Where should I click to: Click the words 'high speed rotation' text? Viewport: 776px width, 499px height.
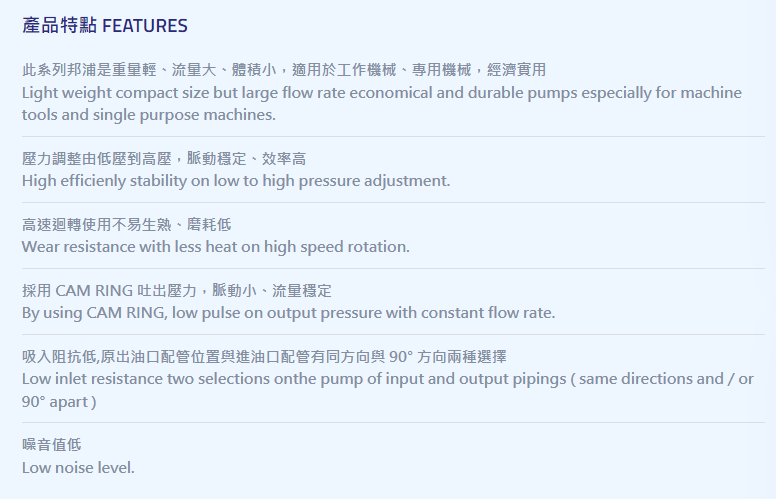(x=337, y=247)
